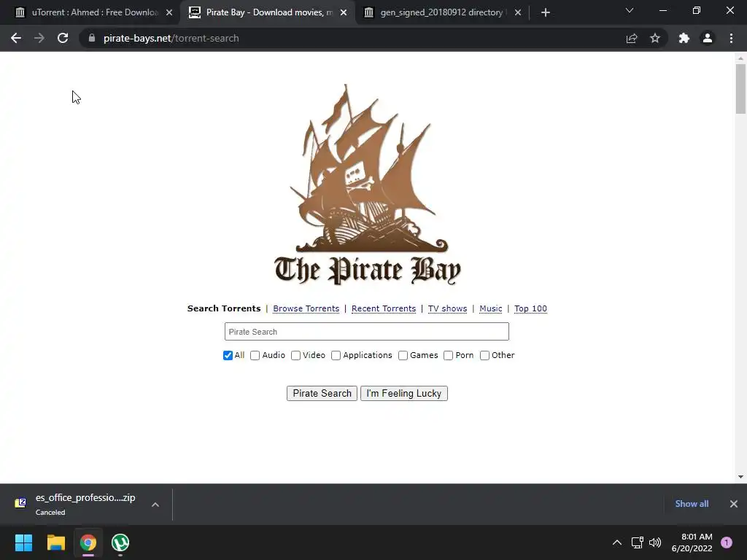Open uTorrent from the taskbar
Viewport: 747px width, 560px height.
120,542
